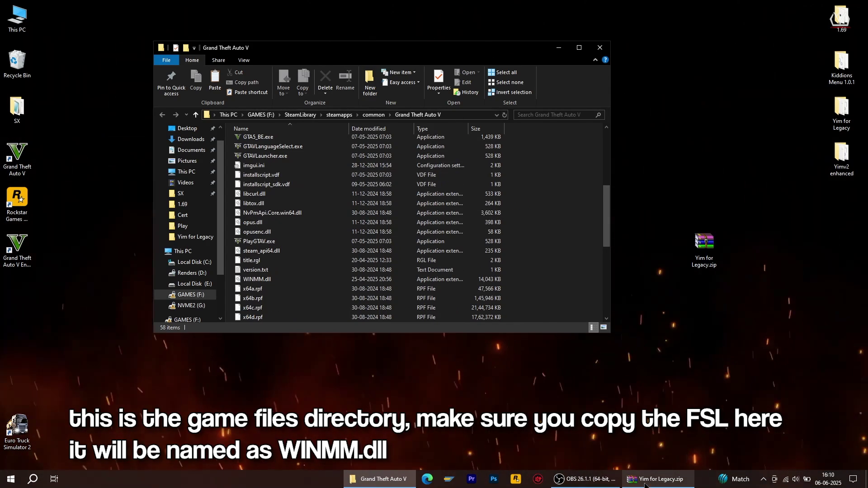Click the Properties icon in ribbon

pos(439,77)
